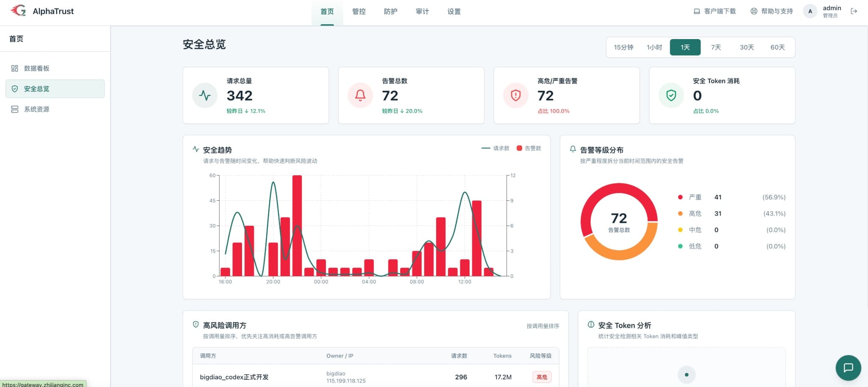Set time range to 30天
This screenshot has width=868, height=387.
[747, 47]
